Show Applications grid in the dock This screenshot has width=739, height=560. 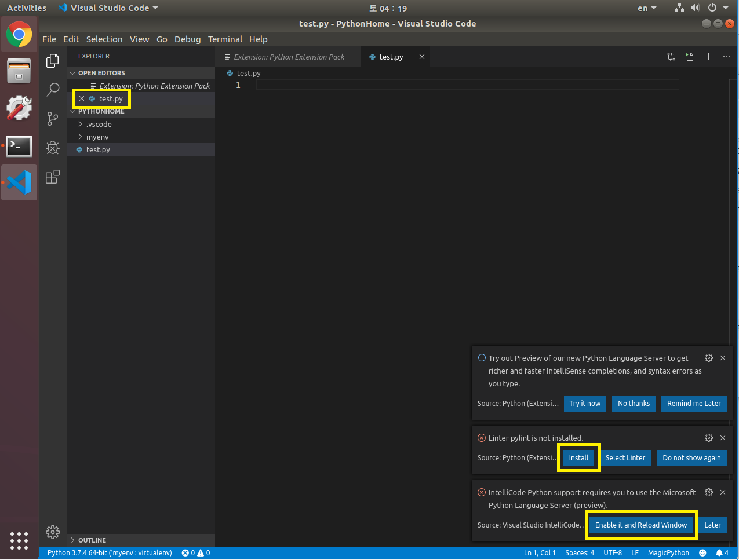coord(19,540)
